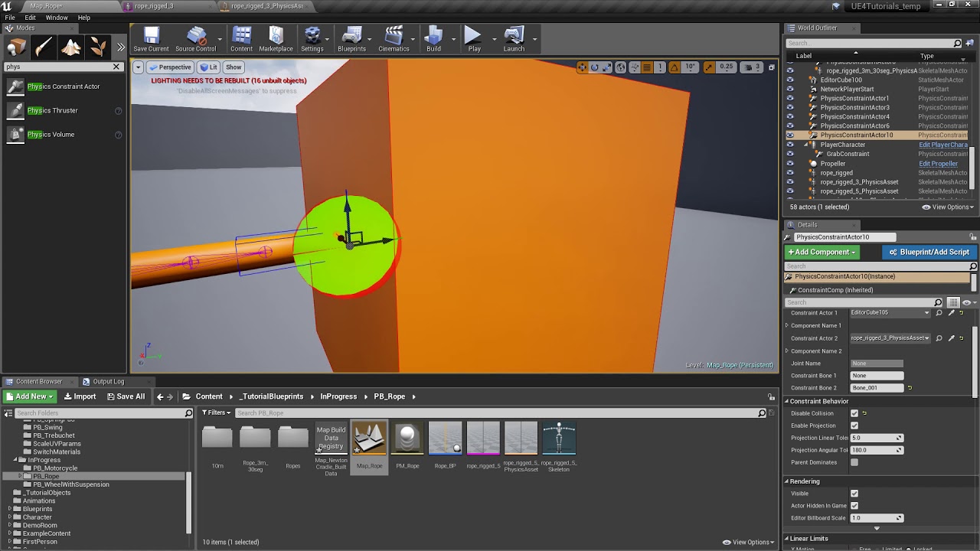Select the translate gizmo tool in viewport

(582, 67)
